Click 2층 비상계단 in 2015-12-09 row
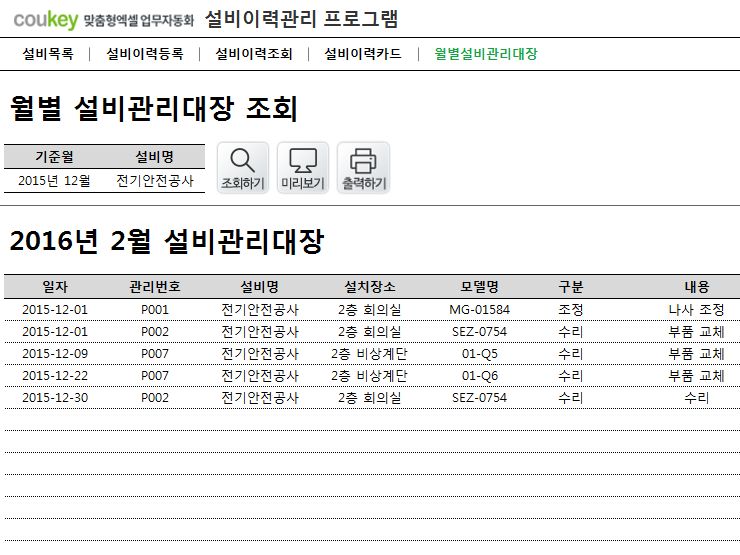The width and height of the screenshot is (740, 555). [x=370, y=354]
